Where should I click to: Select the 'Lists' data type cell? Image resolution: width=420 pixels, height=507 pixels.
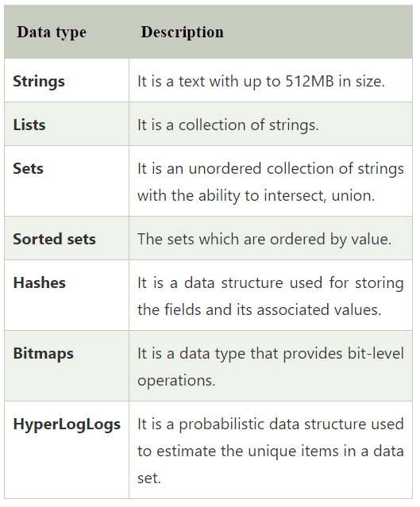[x=67, y=124]
